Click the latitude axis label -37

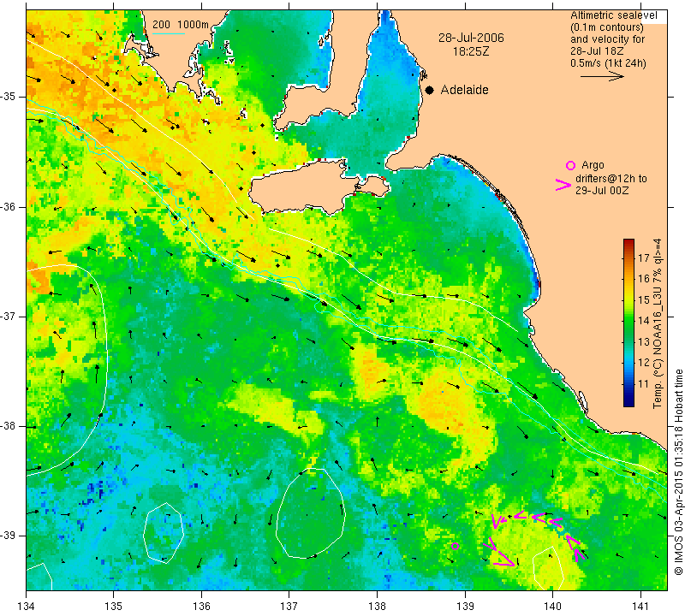pos(8,316)
